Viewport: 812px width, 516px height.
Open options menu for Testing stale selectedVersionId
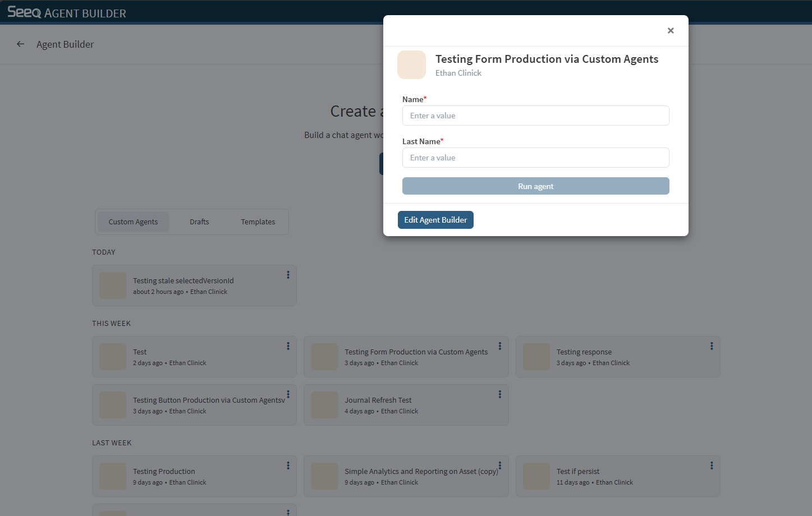(x=288, y=275)
